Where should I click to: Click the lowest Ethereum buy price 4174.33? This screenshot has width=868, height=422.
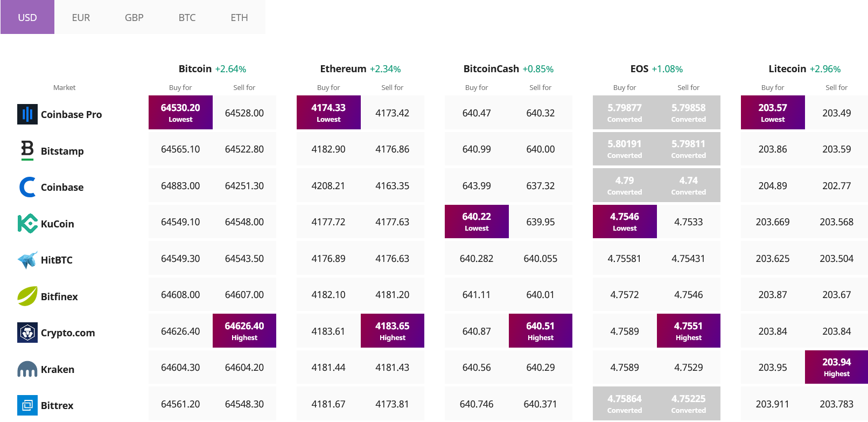(x=328, y=113)
